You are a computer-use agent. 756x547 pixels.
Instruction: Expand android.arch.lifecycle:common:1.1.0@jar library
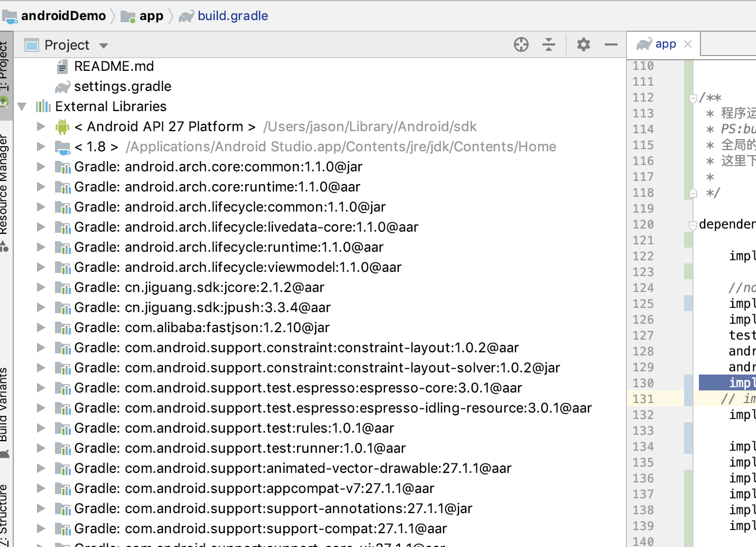point(41,207)
